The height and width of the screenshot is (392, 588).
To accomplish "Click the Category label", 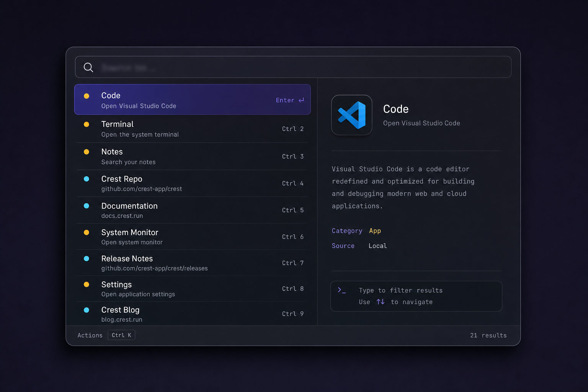I will 347,231.
